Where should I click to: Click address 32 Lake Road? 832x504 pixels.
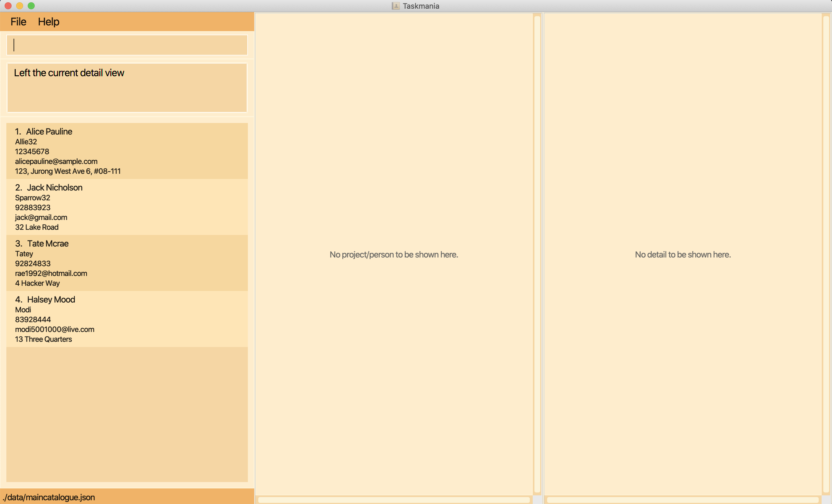point(37,227)
